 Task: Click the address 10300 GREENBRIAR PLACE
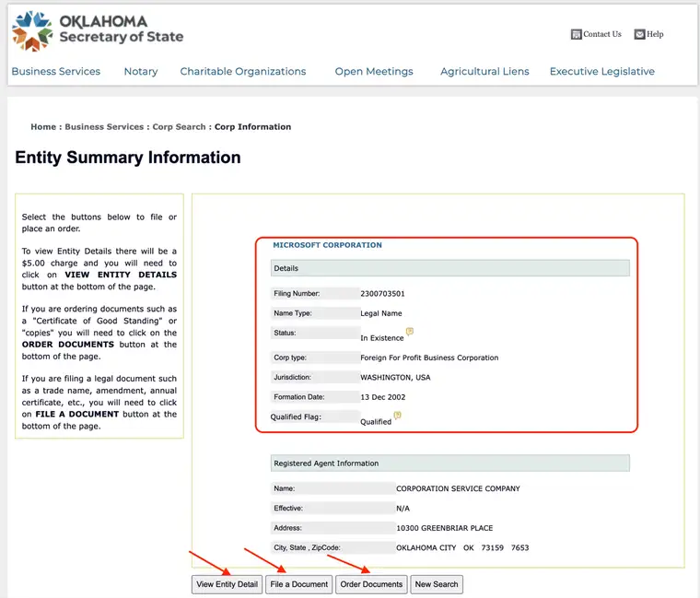point(445,528)
